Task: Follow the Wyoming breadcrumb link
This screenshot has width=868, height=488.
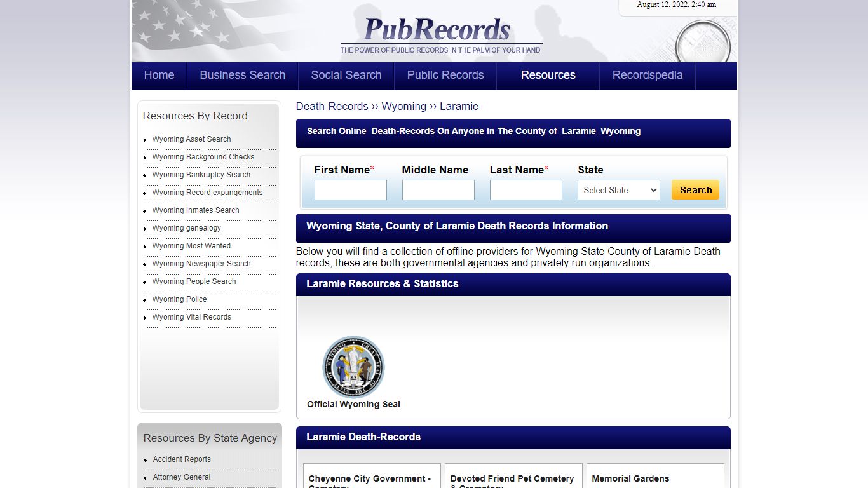Action: coord(404,106)
